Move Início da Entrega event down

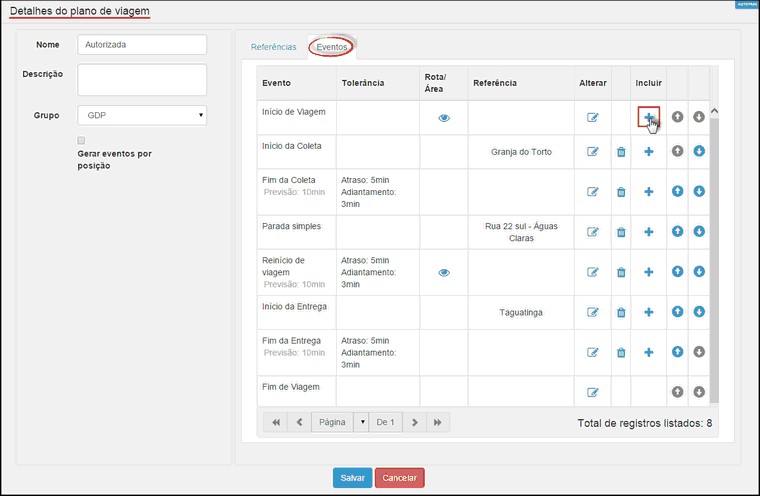click(698, 312)
